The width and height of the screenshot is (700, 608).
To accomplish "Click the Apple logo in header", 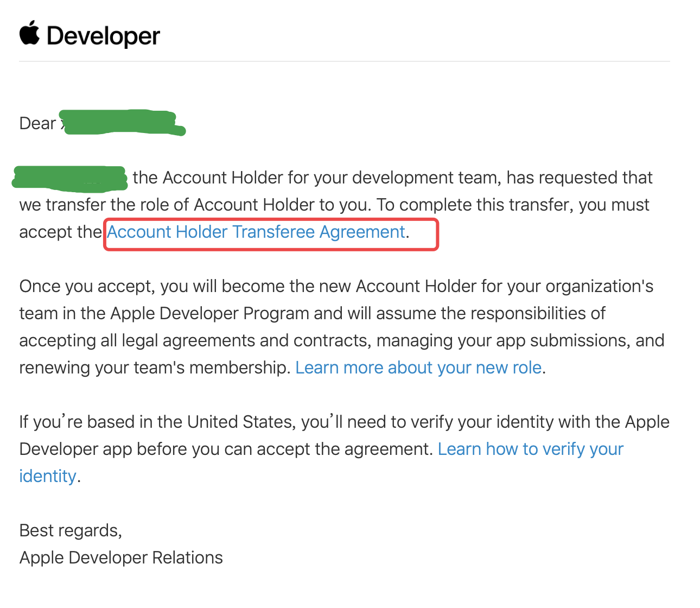I will [30, 33].
